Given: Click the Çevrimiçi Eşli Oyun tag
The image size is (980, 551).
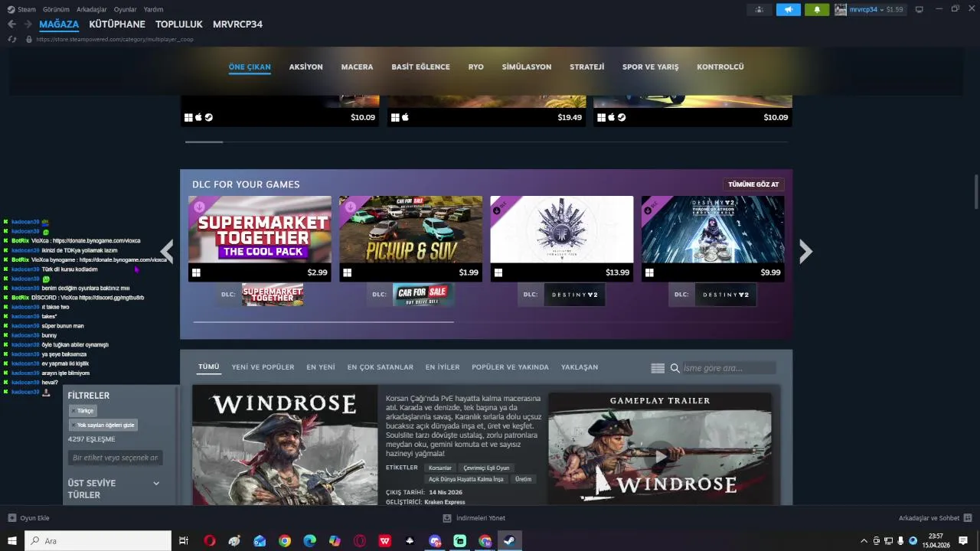Looking at the screenshot, I should tap(487, 468).
